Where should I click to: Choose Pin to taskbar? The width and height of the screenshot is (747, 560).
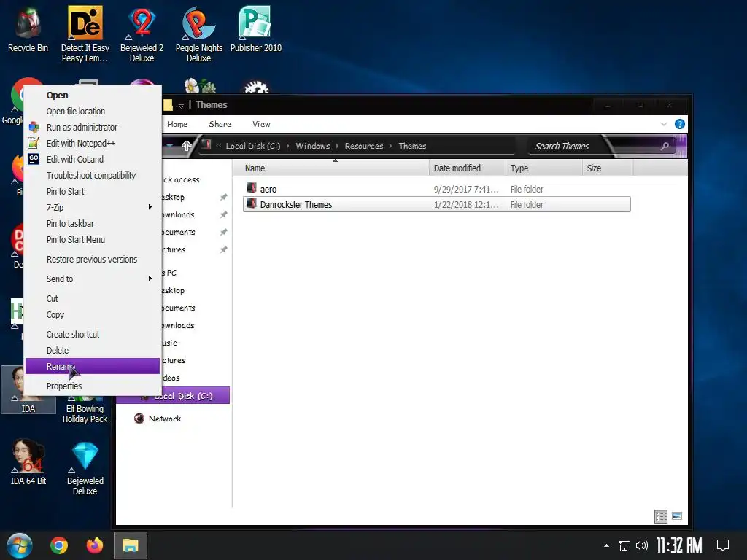tap(93, 223)
